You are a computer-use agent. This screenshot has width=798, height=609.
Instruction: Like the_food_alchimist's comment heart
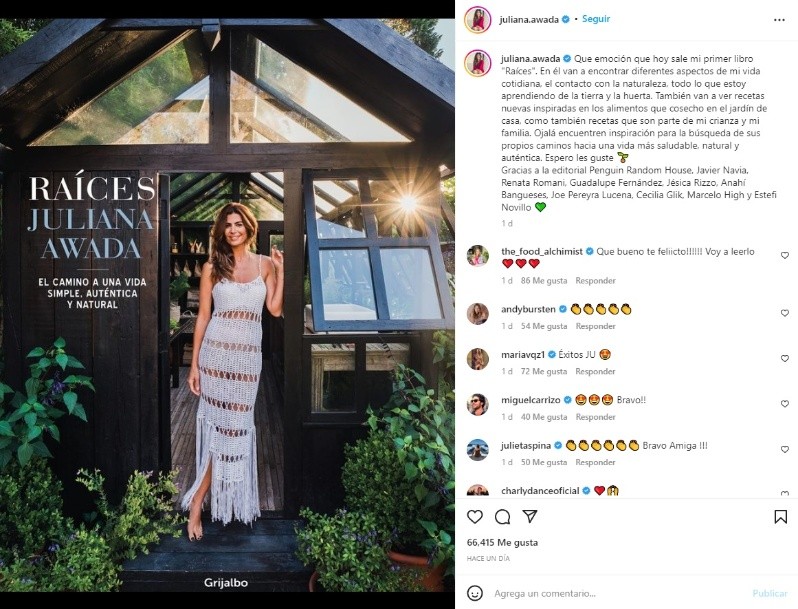tap(784, 256)
